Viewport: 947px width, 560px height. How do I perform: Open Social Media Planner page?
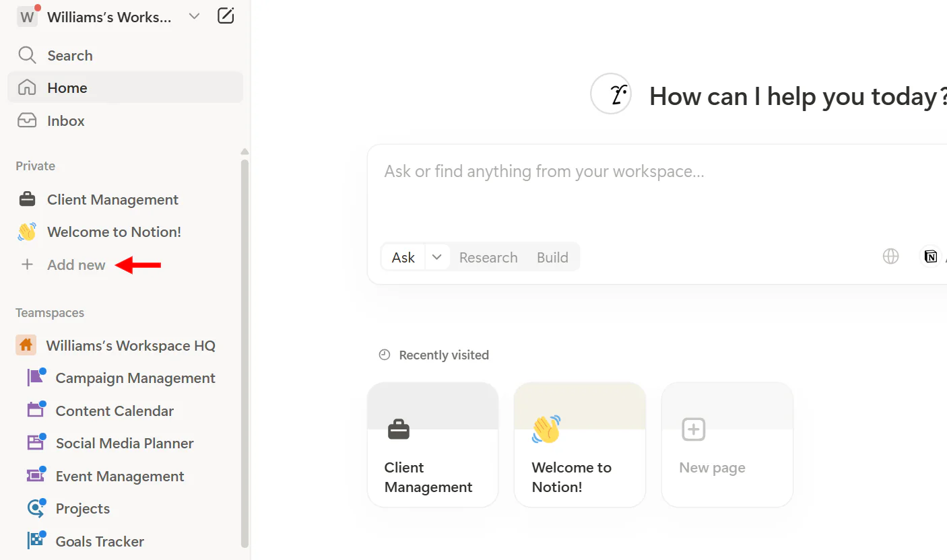125,443
